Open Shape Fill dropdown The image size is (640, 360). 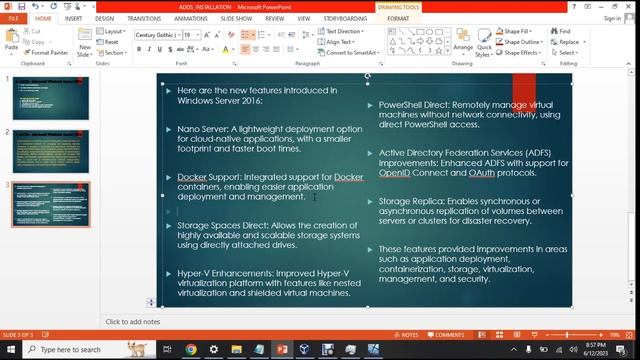(514, 31)
